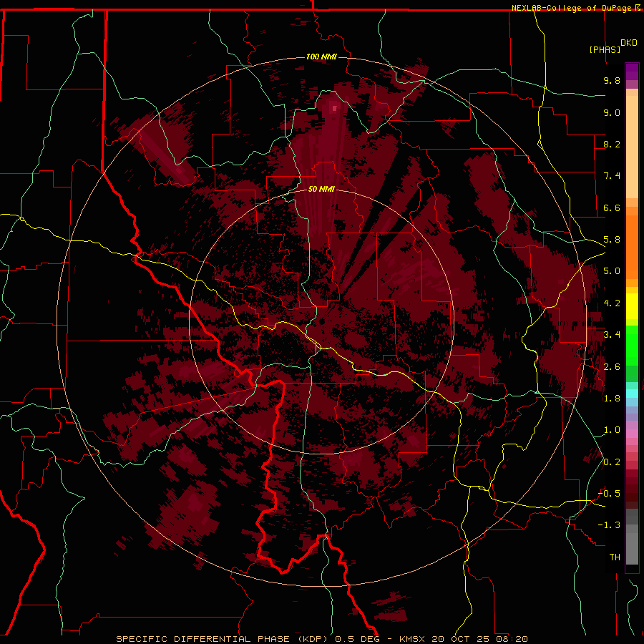
Task: Click the 4.2 scale value
Action: [x=612, y=303]
